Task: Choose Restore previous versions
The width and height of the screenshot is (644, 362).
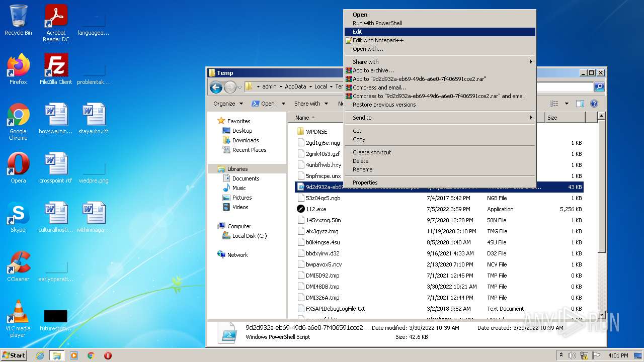Action: pos(440,105)
